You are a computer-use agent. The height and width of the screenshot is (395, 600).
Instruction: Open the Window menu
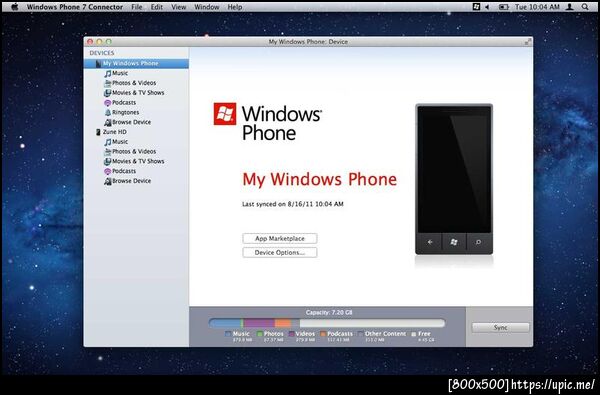pyautogui.click(x=207, y=7)
